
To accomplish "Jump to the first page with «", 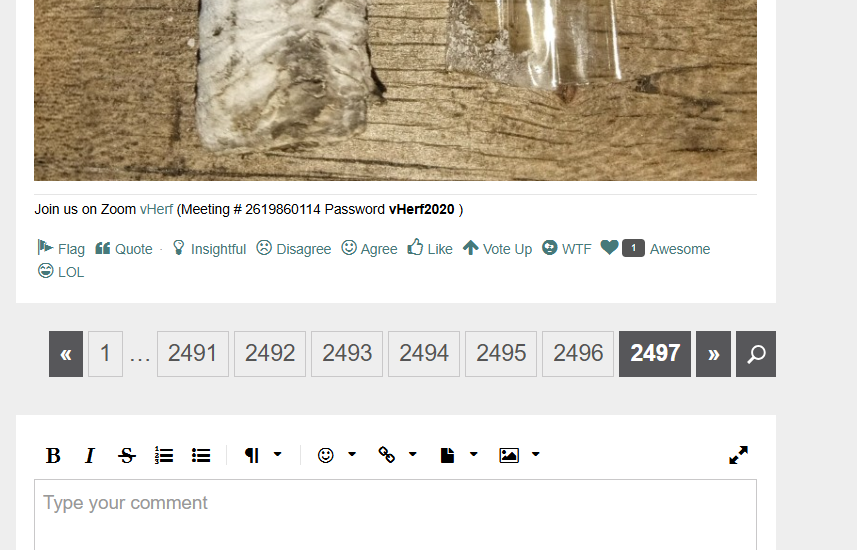I will 66,354.
